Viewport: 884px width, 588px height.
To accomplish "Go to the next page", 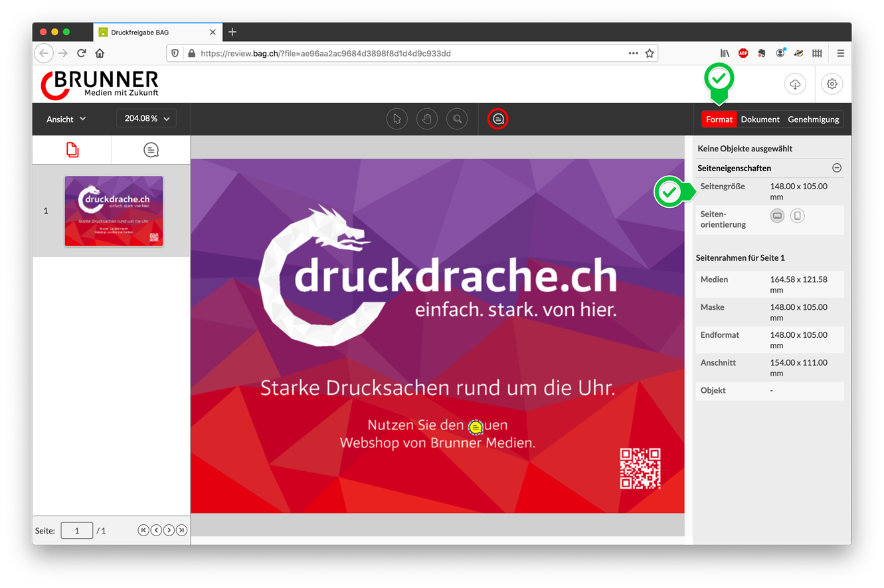I will tap(169, 530).
